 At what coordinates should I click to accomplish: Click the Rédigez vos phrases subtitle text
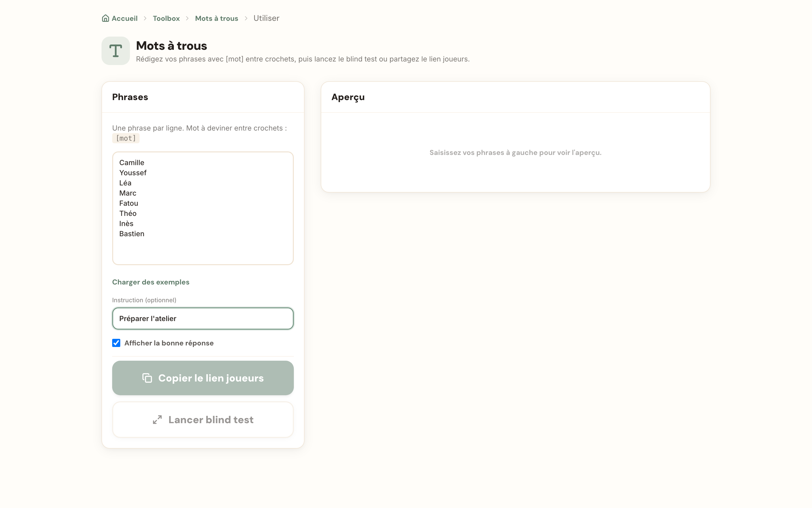point(303,59)
